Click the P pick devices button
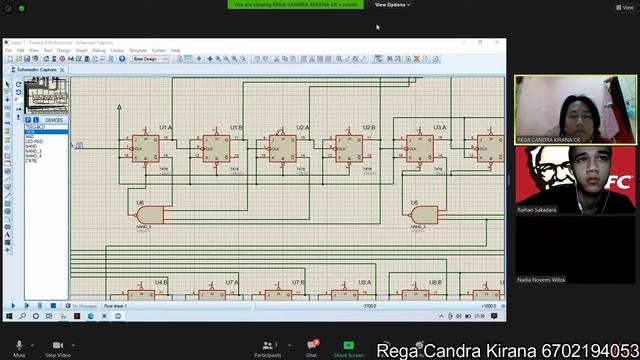The width and height of the screenshot is (640, 360). pos(29,120)
